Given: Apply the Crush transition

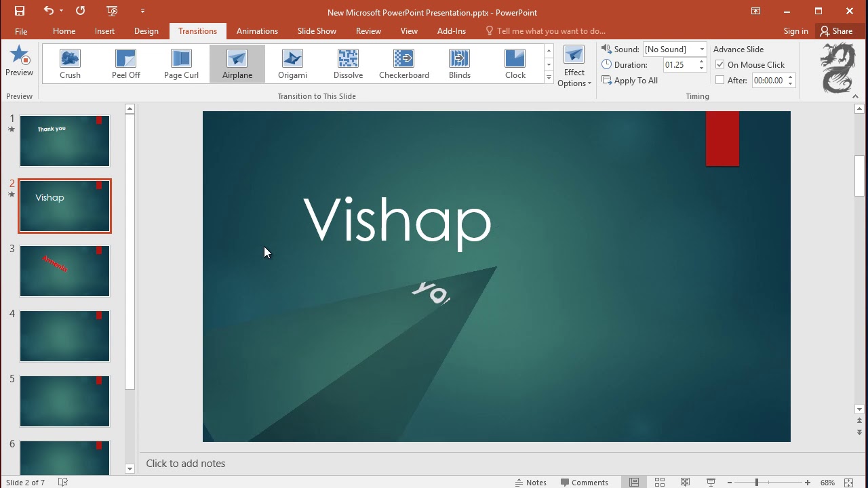Looking at the screenshot, I should tap(70, 64).
